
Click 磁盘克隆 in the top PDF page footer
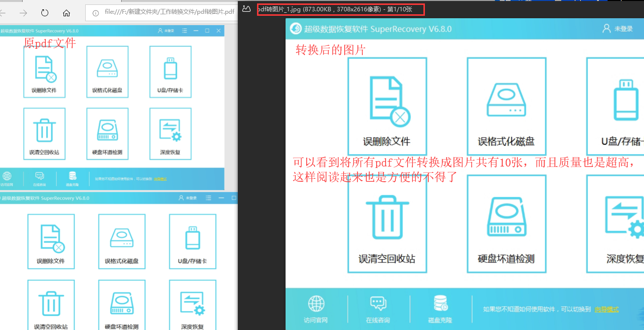click(72, 179)
